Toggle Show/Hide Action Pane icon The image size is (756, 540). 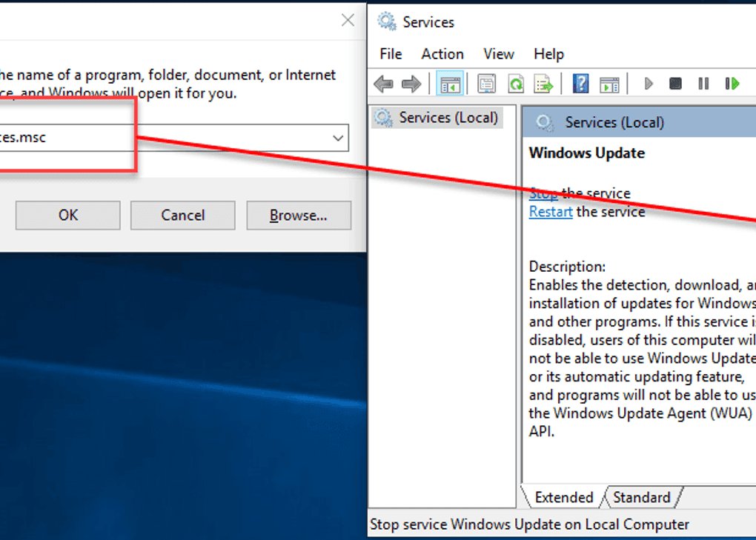pyautogui.click(x=609, y=84)
